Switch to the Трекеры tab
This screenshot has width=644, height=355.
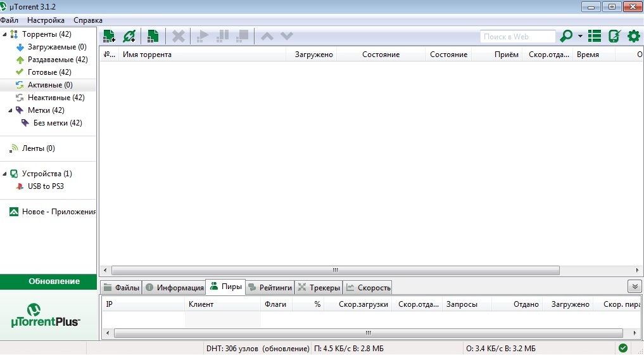pyautogui.click(x=319, y=288)
